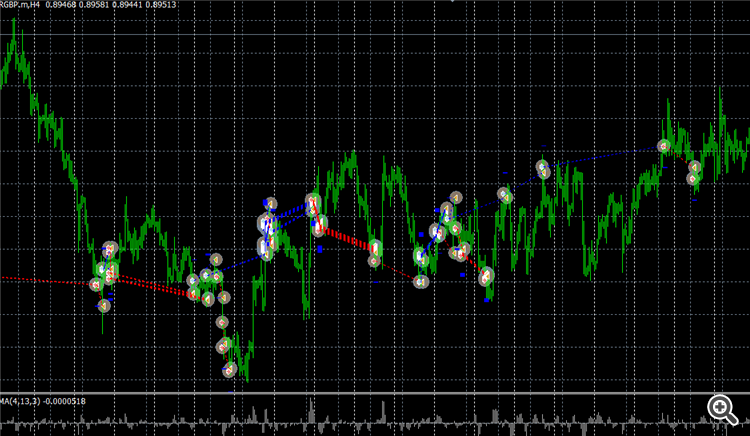750x436 pixels.
Task: Click the OHLC values "0.89468 0.89581 0.89441 0.89513"
Action: pyautogui.click(x=110, y=5)
